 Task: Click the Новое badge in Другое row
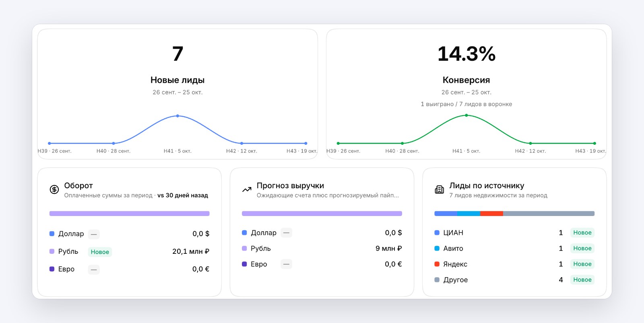[582, 280]
